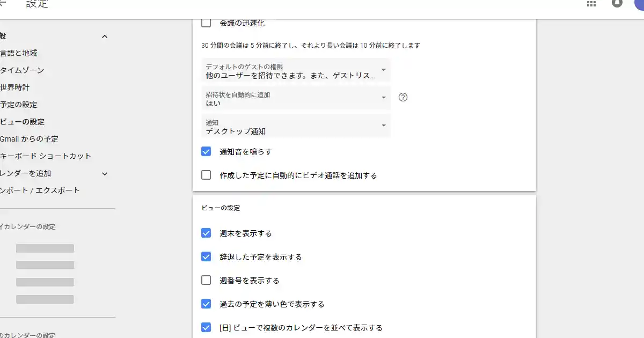This screenshot has height=338, width=644.
Task: Uncheck 辞退した予定を表示する checkbox
Action: [x=206, y=256]
